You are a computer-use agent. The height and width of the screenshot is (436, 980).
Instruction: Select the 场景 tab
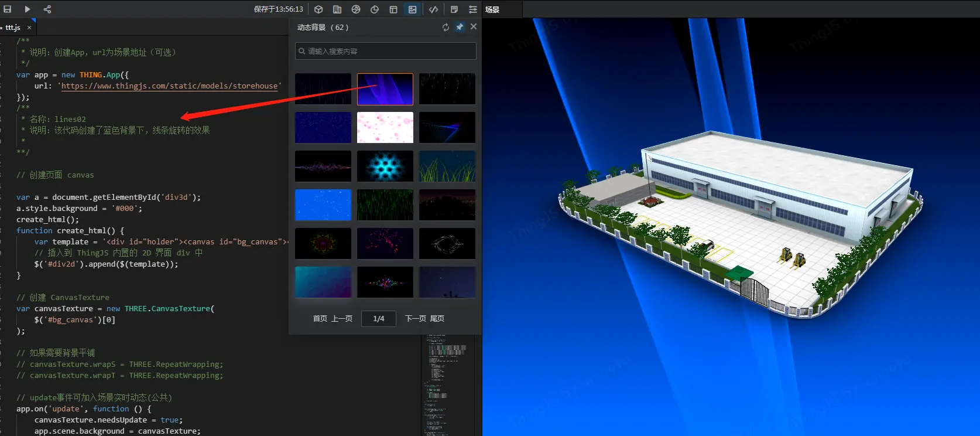[x=492, y=9]
